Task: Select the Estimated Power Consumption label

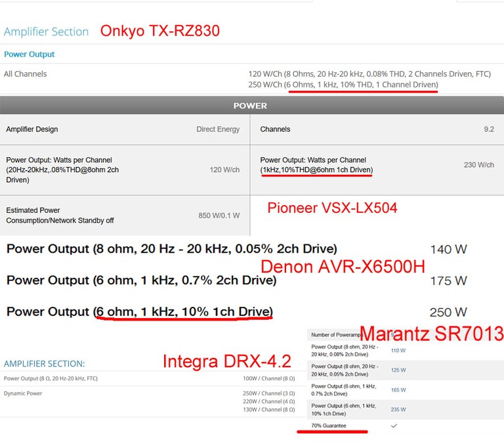Action: [60, 215]
